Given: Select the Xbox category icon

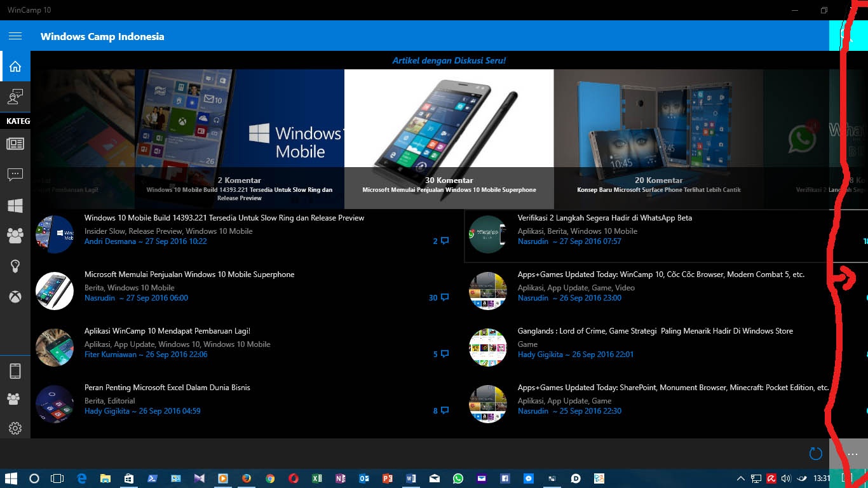Looking at the screenshot, I should (15, 297).
